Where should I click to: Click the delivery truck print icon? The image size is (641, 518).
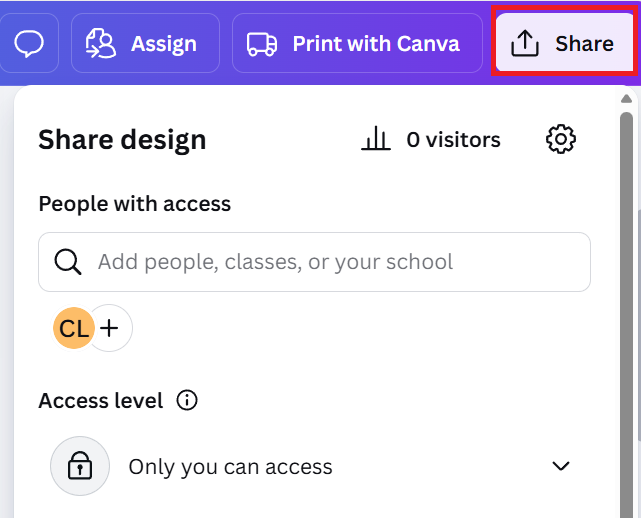(262, 43)
